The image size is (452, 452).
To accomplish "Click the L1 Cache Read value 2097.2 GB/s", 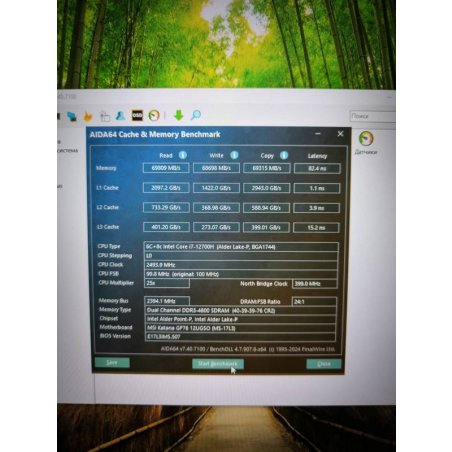I will coord(166,188).
